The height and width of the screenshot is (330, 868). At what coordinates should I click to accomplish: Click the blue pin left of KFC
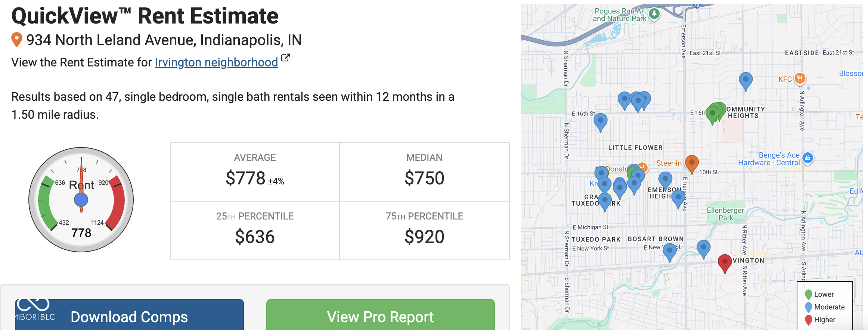pyautogui.click(x=745, y=80)
